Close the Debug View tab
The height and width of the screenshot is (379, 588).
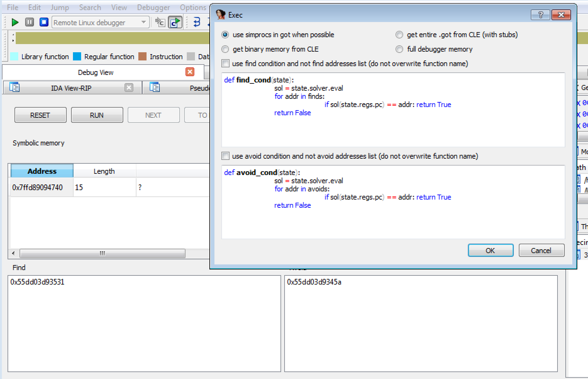[x=190, y=72]
